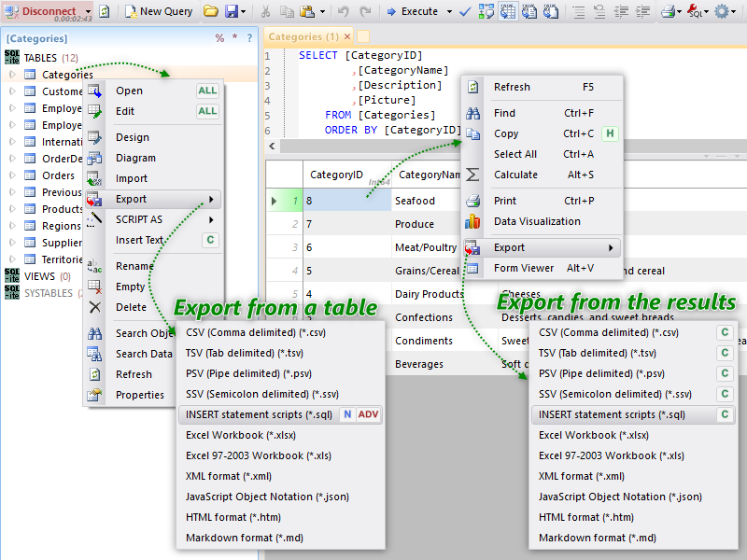Click the X icon next to Delete
Viewport: 747px width, 560px height.
tap(95, 307)
